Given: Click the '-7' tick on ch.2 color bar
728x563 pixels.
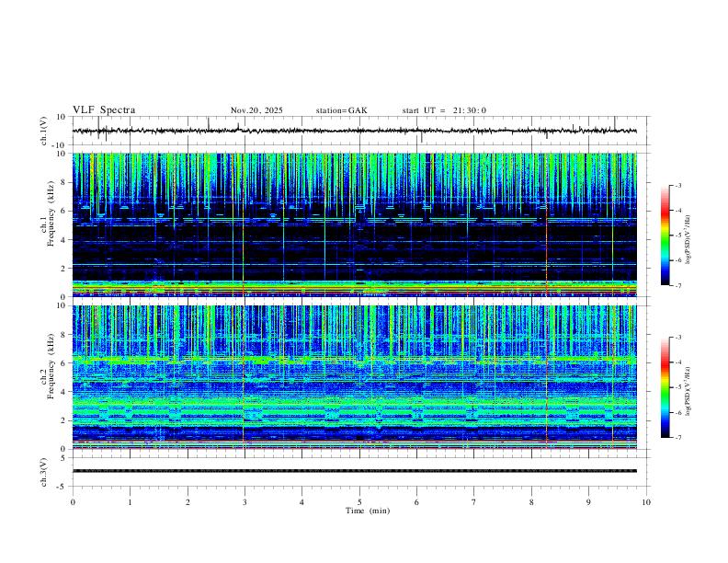Looking at the screenshot, I should [678, 438].
